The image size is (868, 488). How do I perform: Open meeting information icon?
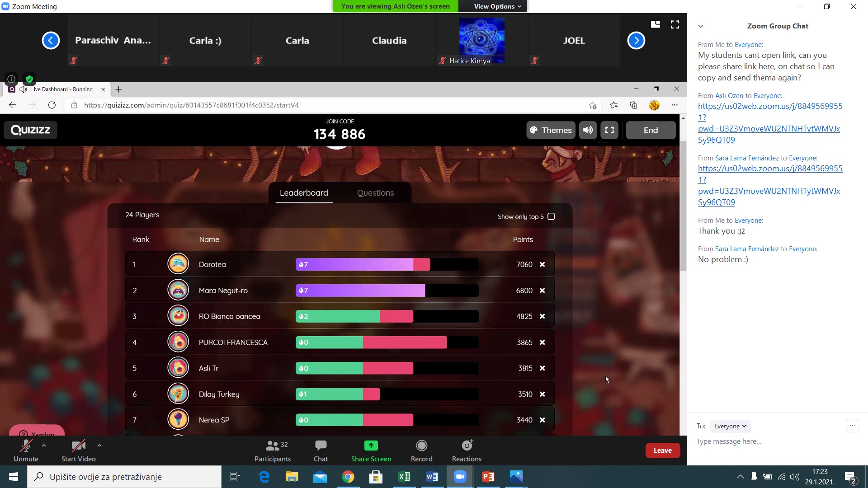(x=11, y=79)
